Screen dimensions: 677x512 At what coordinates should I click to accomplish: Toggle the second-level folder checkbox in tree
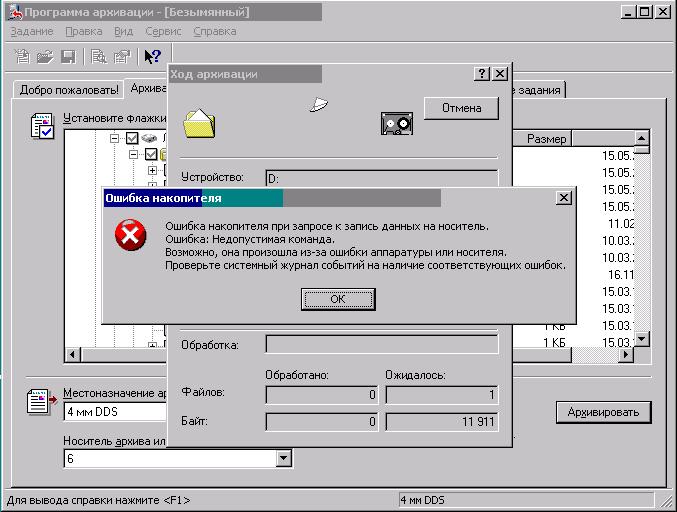tap(151, 154)
